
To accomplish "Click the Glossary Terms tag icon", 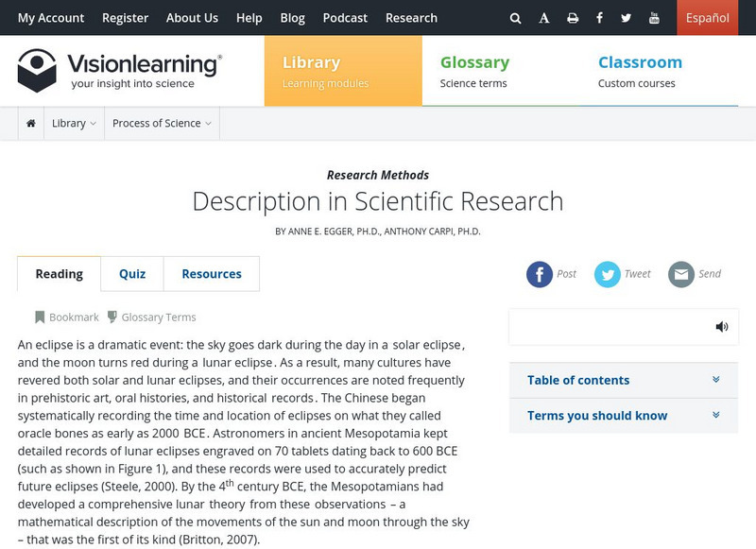I will [113, 317].
